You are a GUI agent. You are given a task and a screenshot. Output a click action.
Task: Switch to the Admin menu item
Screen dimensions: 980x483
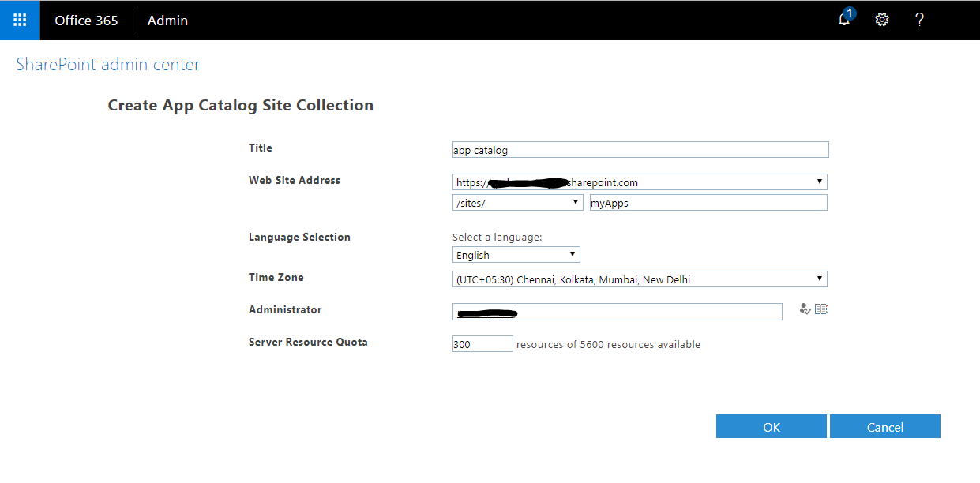tap(167, 20)
